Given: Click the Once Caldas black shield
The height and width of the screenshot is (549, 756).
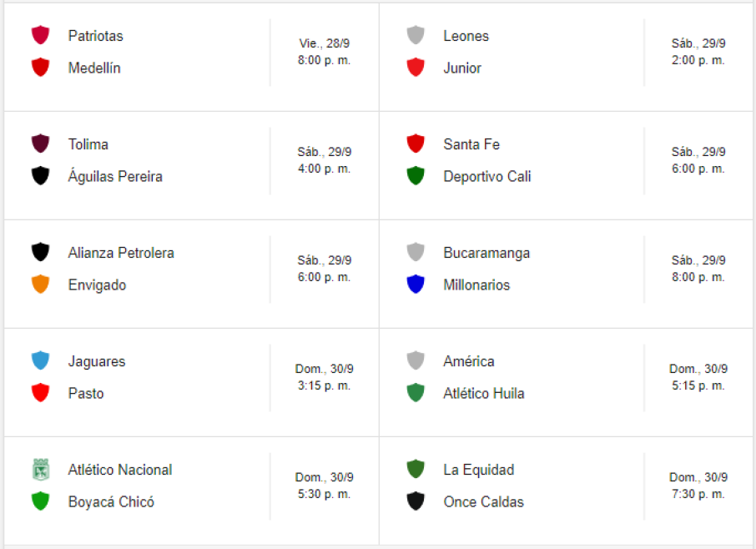Looking at the screenshot, I should point(415,501).
